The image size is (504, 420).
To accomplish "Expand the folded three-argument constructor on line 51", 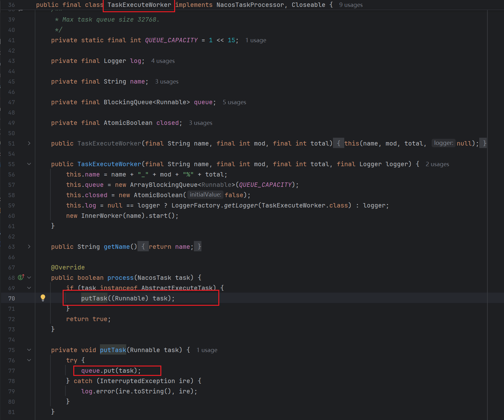I will [x=29, y=143].
